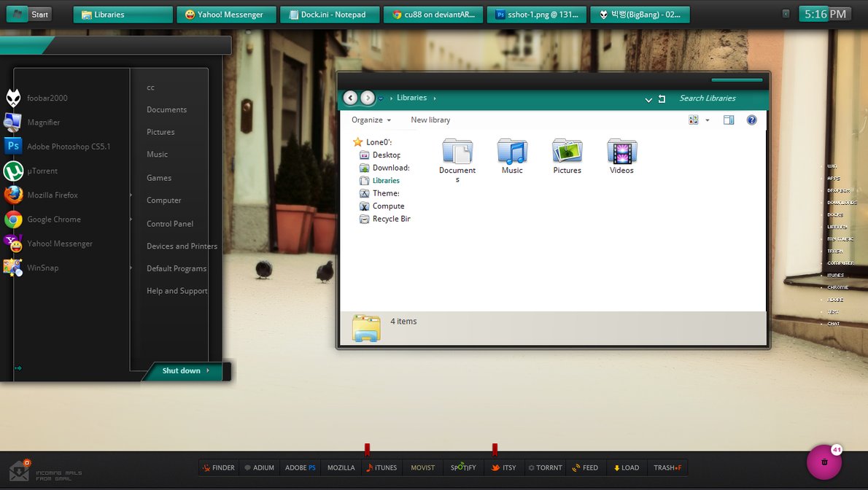Open foobar2000 from the Start menu
868x490 pixels.
(47, 98)
